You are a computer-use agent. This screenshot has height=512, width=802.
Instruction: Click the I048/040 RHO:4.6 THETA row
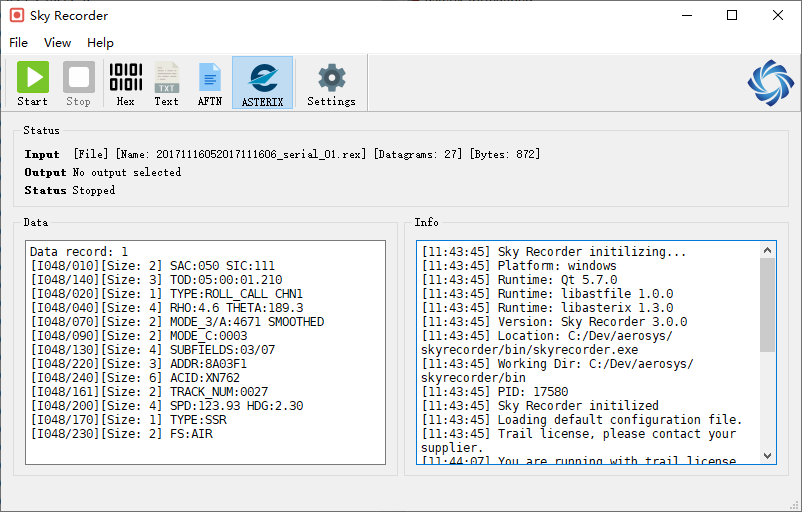point(167,308)
